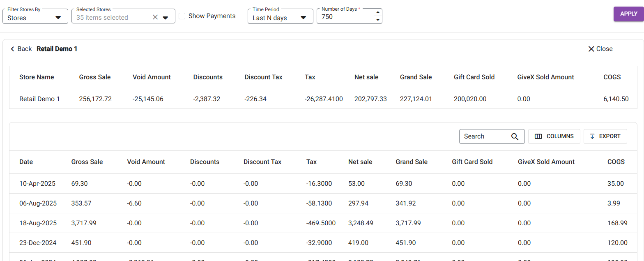Viewport: 644px width, 261px height.
Task: Click the Number of Days input field
Action: [x=345, y=17]
